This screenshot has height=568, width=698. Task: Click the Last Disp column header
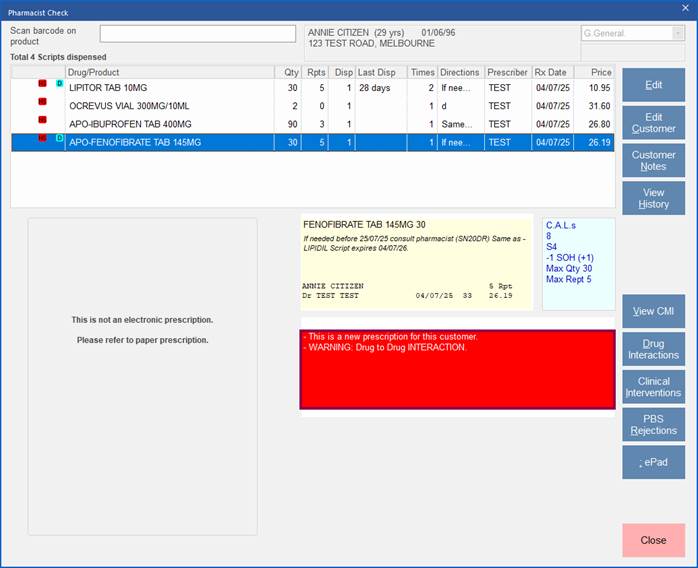coord(381,72)
